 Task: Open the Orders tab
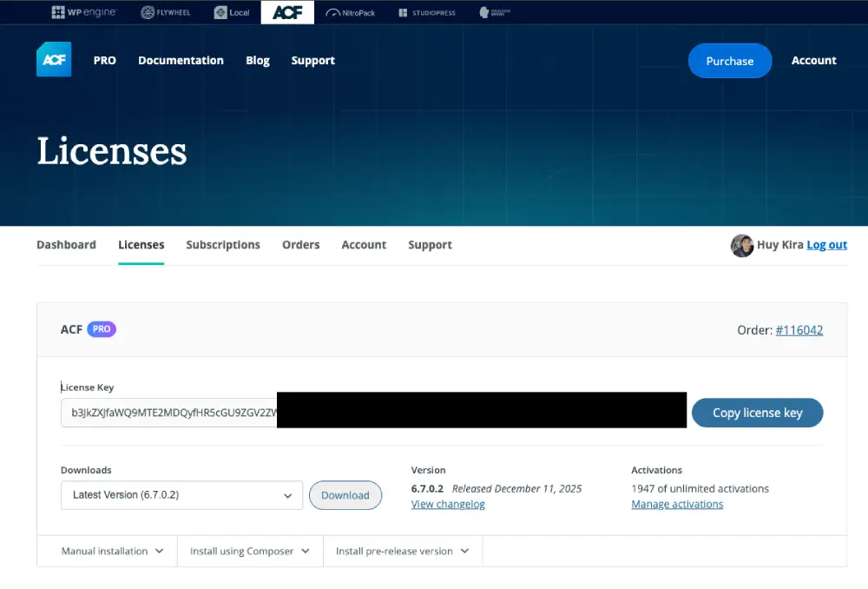(300, 245)
